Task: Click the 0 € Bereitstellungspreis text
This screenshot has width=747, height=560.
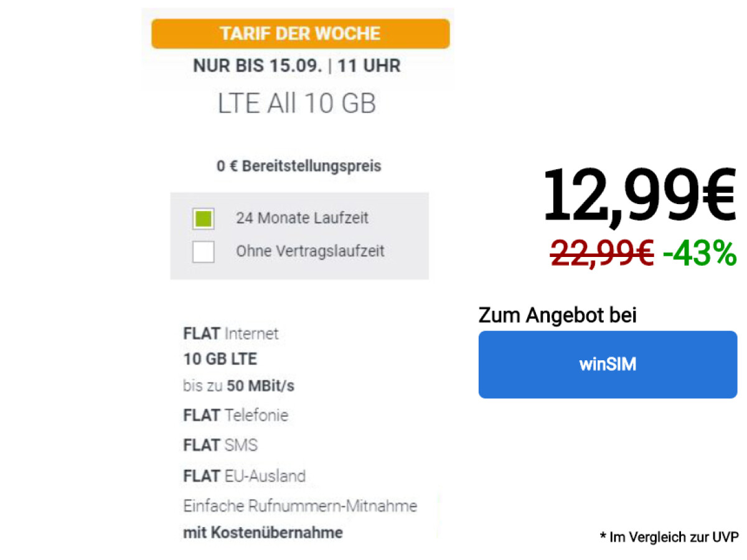Action: (x=299, y=166)
